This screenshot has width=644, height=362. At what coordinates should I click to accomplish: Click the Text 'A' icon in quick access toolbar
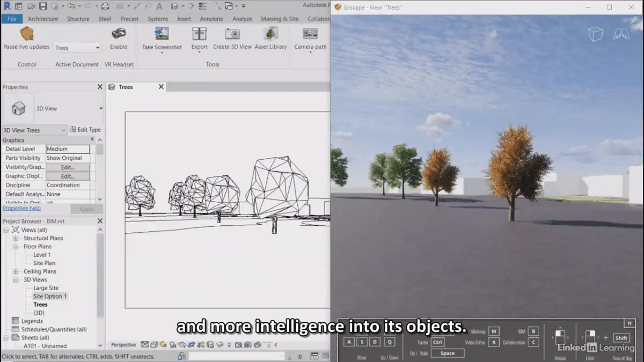pyautogui.click(x=159, y=6)
